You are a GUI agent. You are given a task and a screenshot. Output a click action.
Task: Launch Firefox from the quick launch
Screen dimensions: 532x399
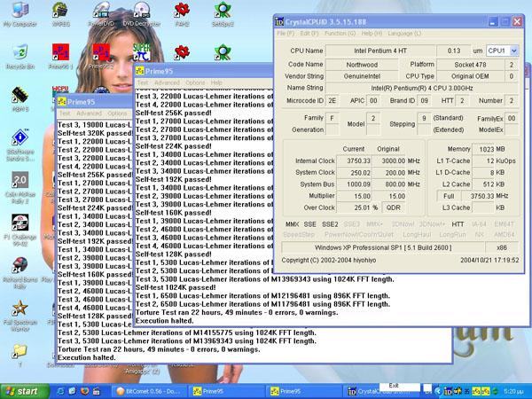click(x=84, y=391)
